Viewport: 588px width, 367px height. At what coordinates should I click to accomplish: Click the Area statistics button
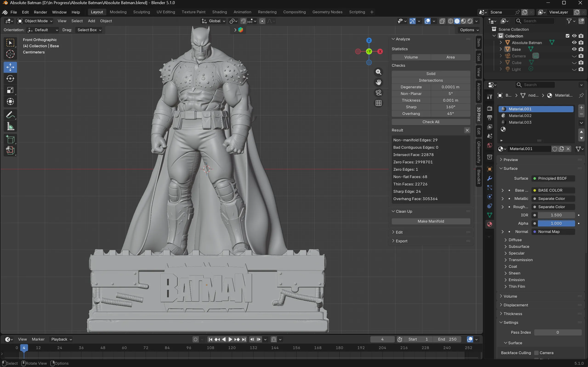tap(450, 57)
